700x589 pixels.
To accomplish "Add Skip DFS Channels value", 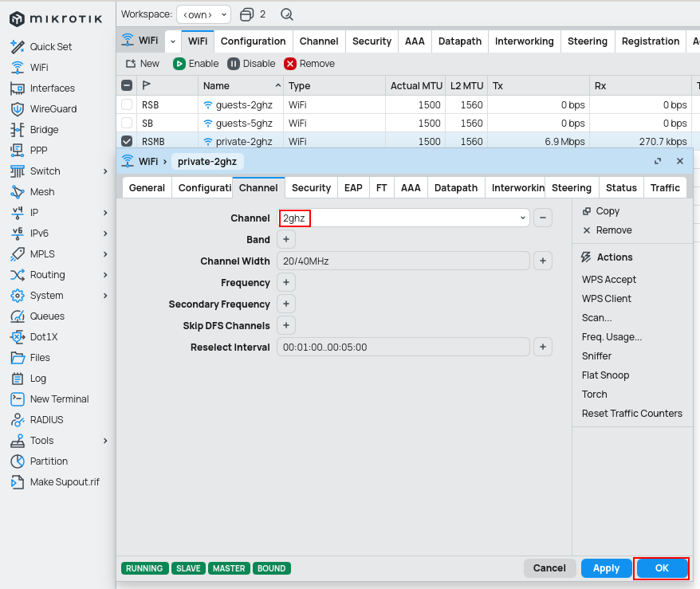I will [286, 325].
